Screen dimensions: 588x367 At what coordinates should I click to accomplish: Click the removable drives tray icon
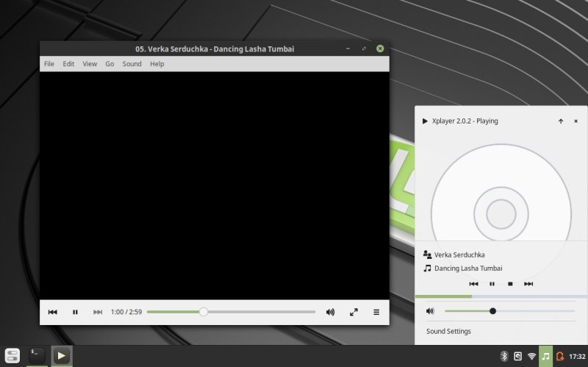[518, 356]
